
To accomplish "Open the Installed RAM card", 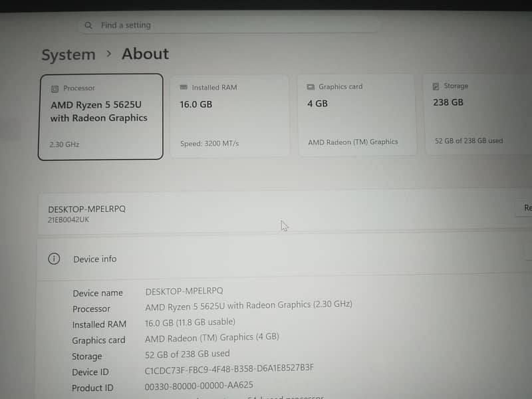I will (x=229, y=116).
